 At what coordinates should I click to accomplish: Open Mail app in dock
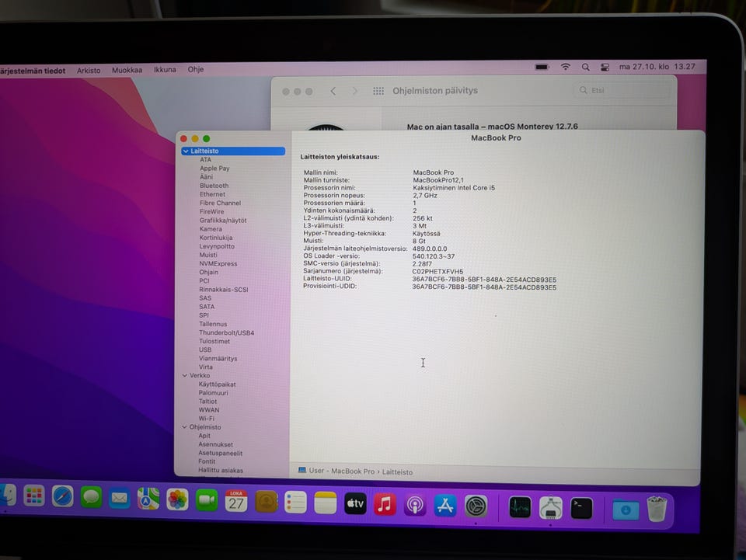[x=120, y=498]
